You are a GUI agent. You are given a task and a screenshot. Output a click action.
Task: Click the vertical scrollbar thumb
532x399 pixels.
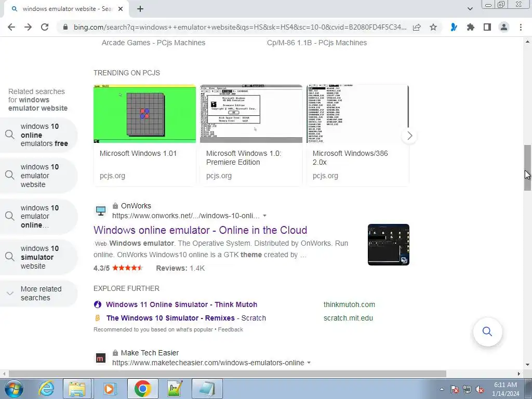pos(527,168)
